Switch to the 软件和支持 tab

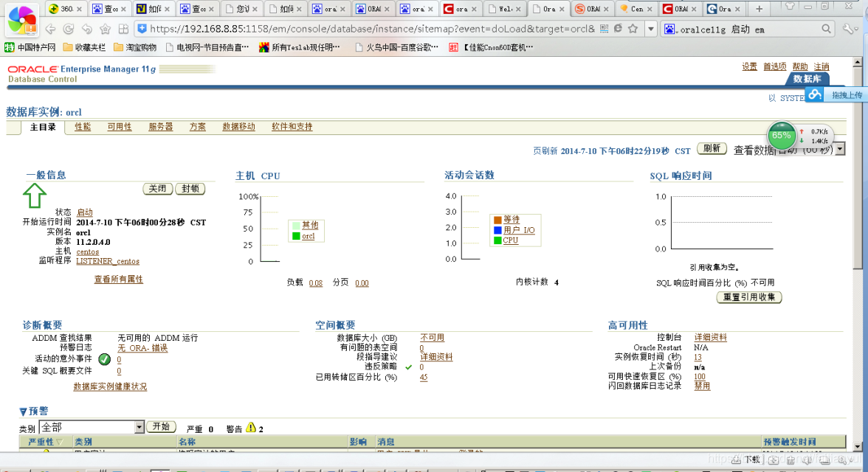292,127
